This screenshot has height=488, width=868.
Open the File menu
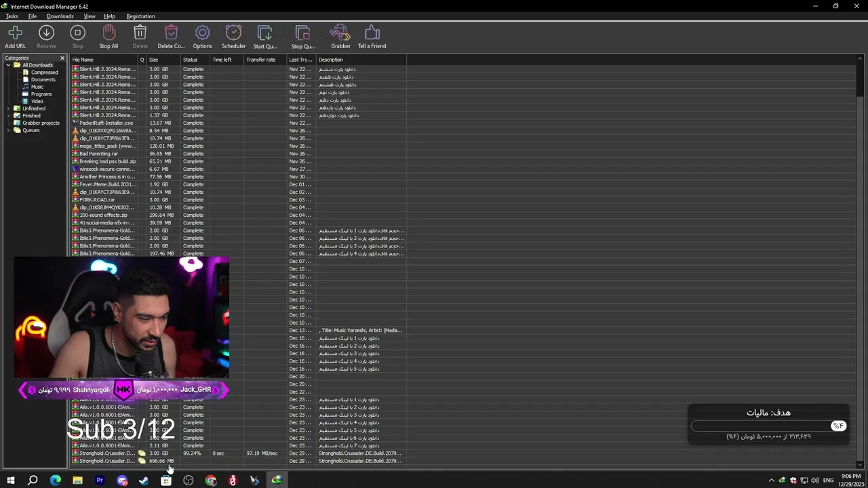32,16
